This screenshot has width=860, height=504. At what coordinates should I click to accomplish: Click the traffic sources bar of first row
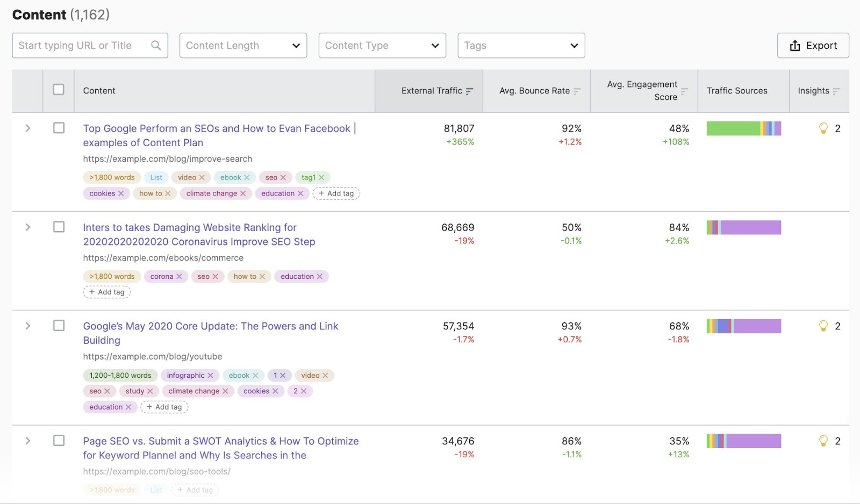click(x=743, y=128)
